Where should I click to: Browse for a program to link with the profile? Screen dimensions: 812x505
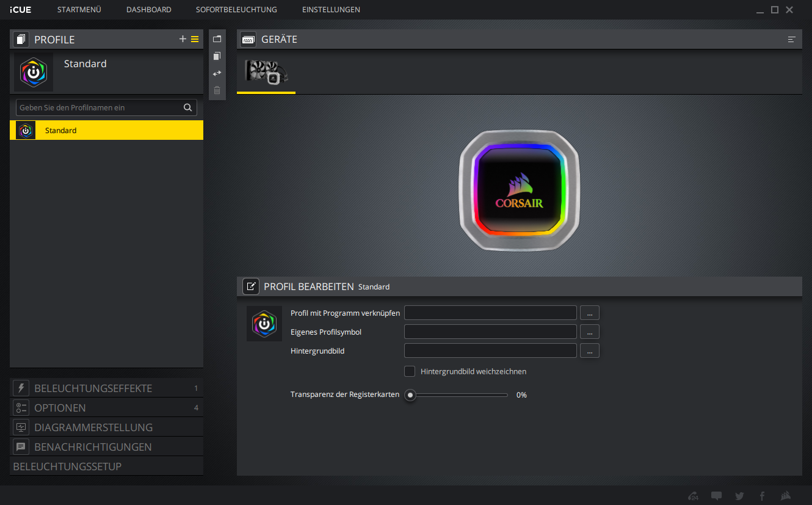tap(590, 313)
